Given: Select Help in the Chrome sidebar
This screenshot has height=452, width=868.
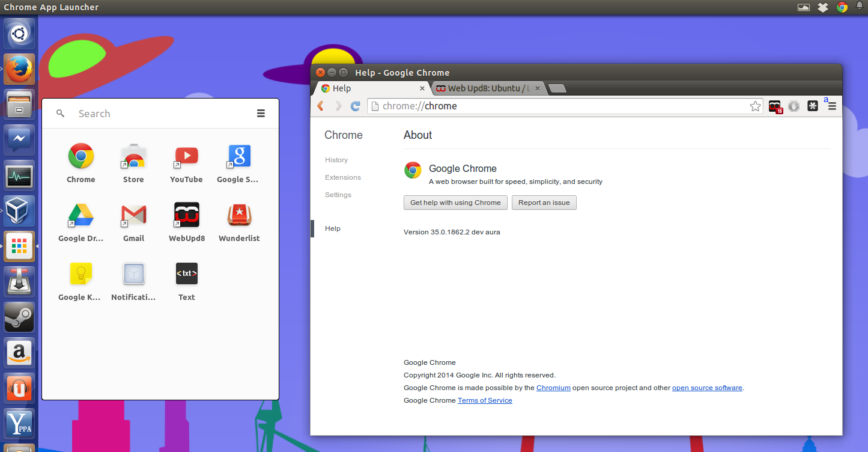Looking at the screenshot, I should pyautogui.click(x=333, y=228).
